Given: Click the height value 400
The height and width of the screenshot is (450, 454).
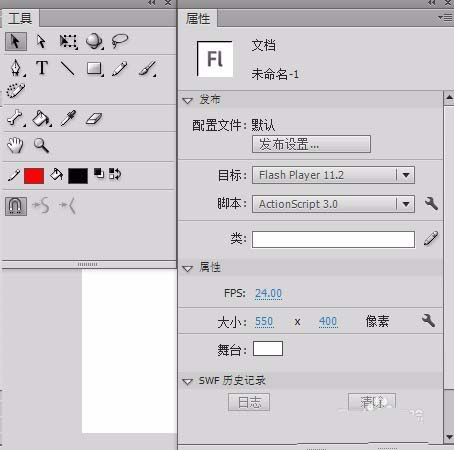Looking at the screenshot, I should pyautogui.click(x=328, y=321).
